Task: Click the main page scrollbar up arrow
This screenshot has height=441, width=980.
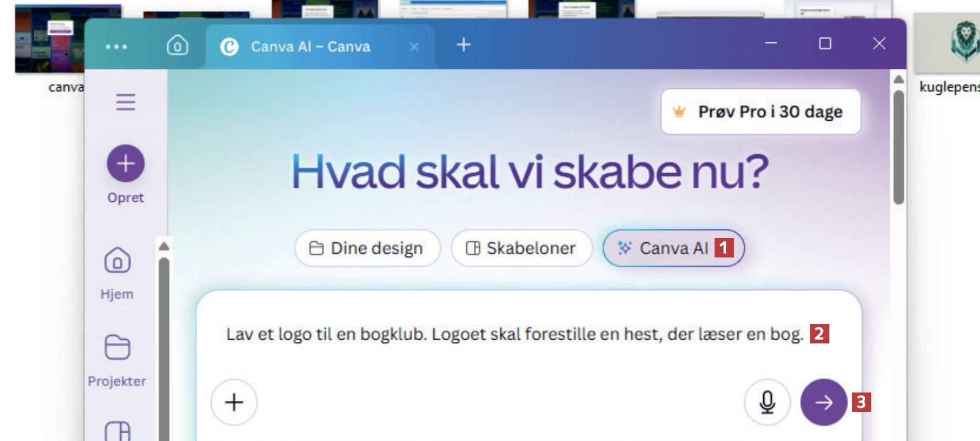Action: (x=898, y=79)
